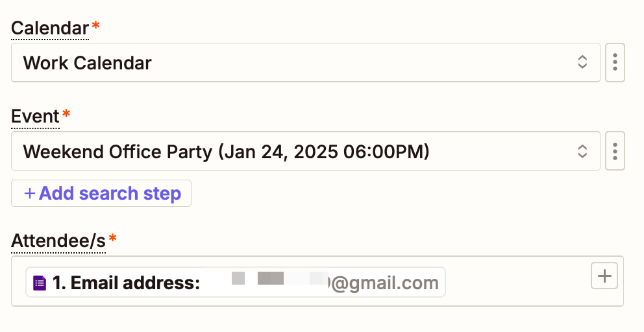Click the Attendee/s field label
This screenshot has width=644, height=332.
coord(58,241)
